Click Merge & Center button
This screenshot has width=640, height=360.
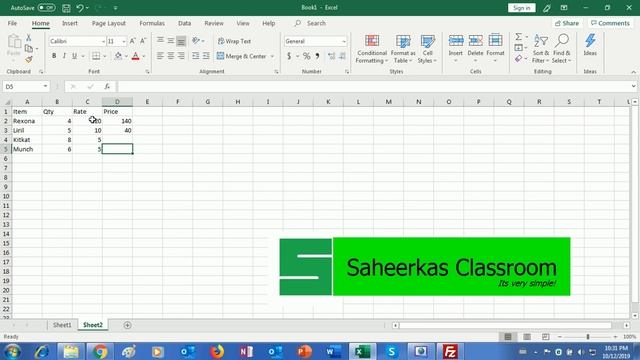(242, 56)
